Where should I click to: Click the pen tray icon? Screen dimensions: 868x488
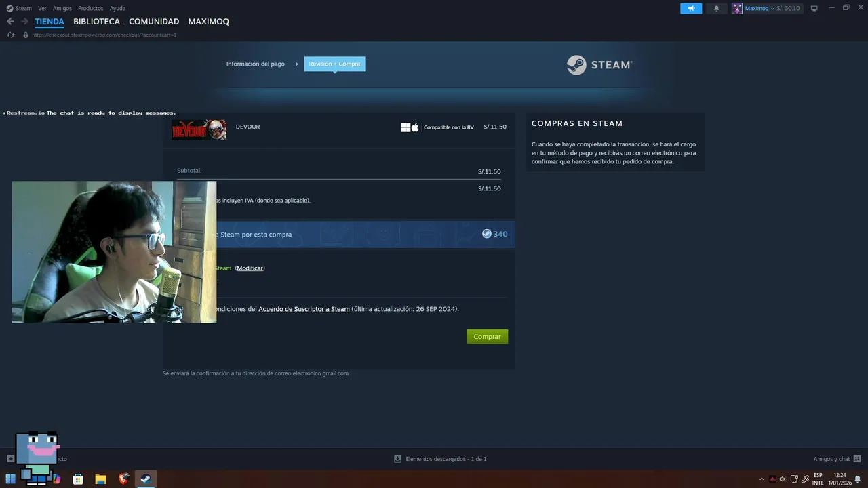pos(805,479)
